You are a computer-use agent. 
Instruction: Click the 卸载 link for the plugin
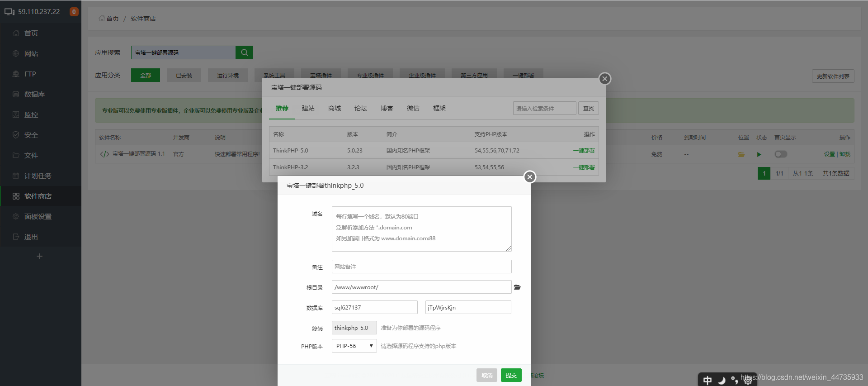[x=845, y=154]
